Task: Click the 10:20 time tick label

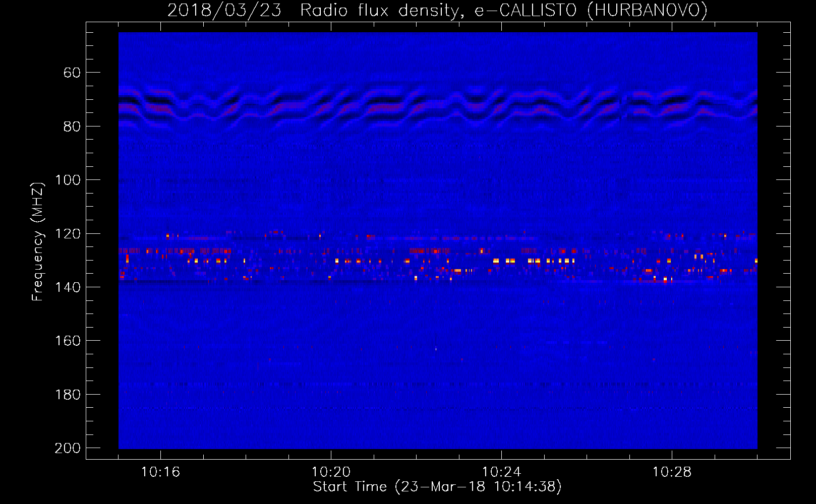Action: coord(331,472)
